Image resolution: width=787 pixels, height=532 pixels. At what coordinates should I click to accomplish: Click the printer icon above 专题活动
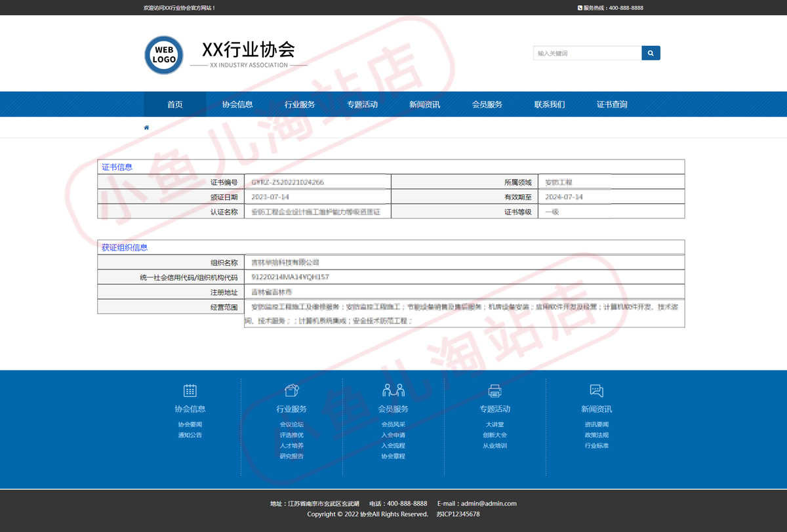click(x=495, y=390)
